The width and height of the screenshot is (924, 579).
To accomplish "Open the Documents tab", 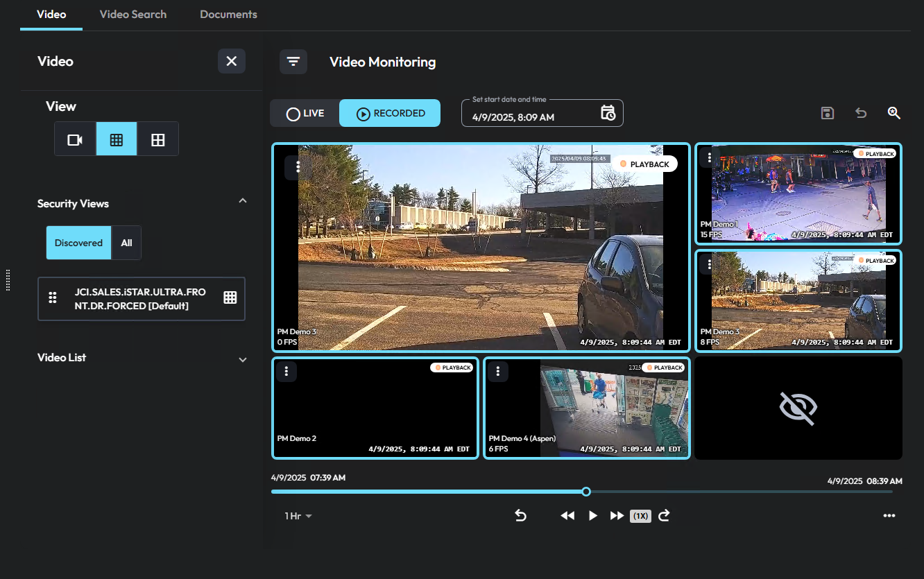I will [228, 14].
